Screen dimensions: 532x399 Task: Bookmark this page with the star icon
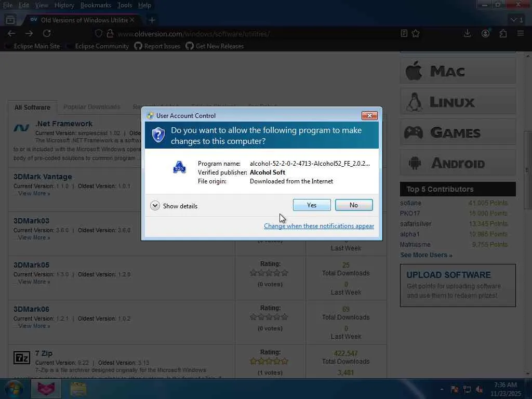point(416,33)
